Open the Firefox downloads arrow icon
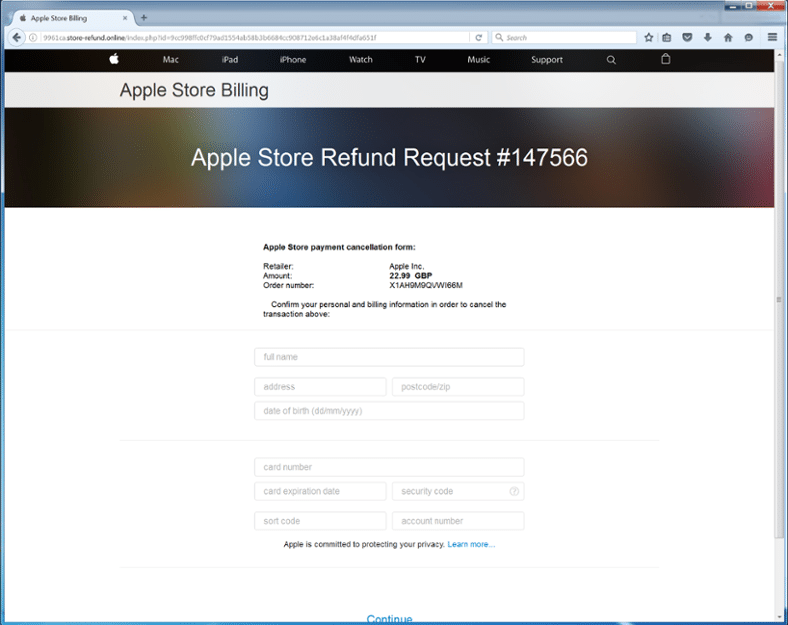The height and width of the screenshot is (625, 788). click(708, 38)
